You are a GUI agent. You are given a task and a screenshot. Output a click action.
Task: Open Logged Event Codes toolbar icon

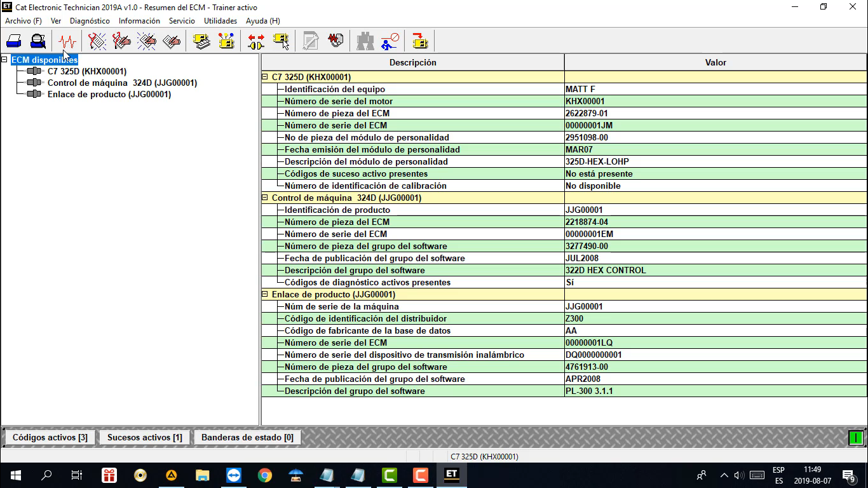coord(172,41)
